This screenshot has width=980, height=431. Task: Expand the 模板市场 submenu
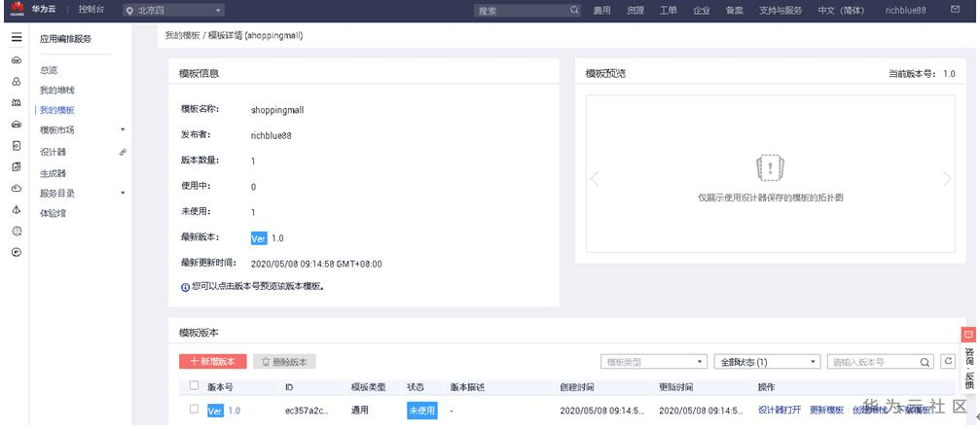[123, 130]
